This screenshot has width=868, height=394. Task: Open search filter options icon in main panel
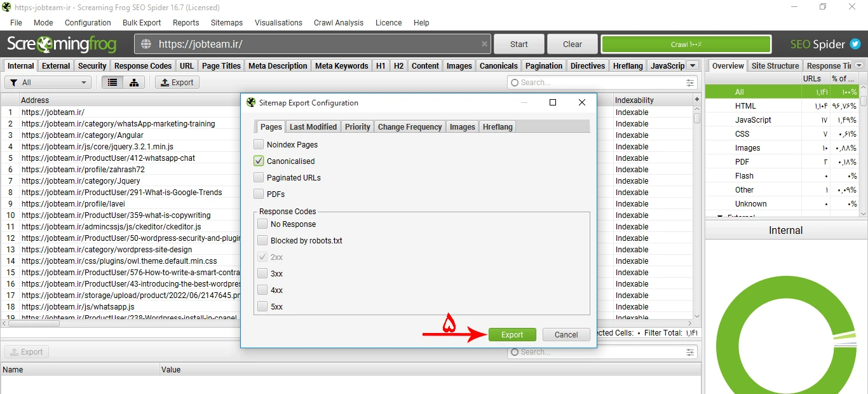tap(690, 83)
